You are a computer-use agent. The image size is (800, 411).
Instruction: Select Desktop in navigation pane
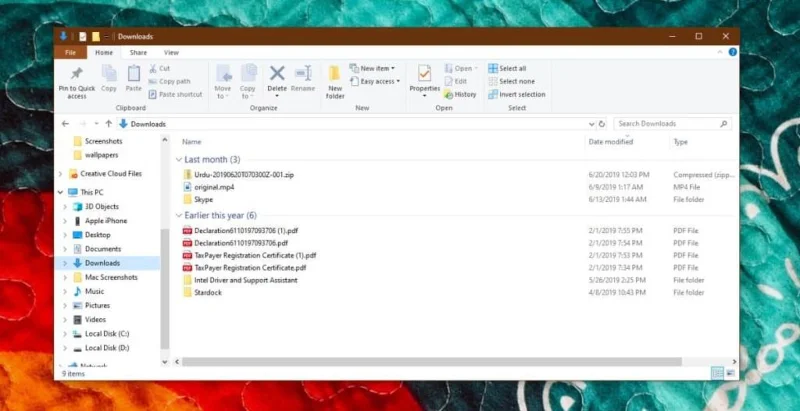pyautogui.click(x=97, y=235)
